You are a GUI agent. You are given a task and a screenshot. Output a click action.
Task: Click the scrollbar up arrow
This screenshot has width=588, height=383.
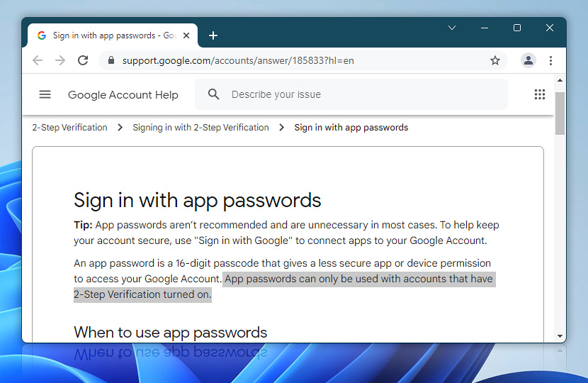coord(560,80)
